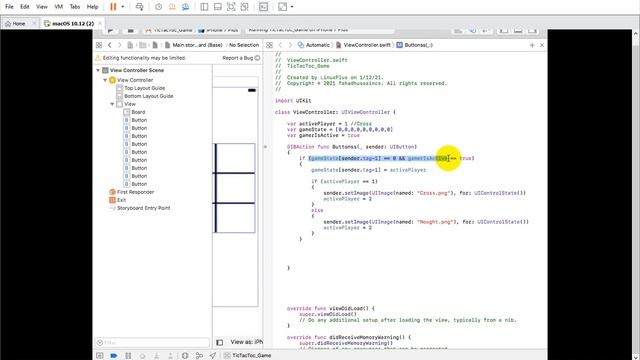Click the No Selection breadcrumb
This screenshot has height=360, width=640.
click(244, 45)
